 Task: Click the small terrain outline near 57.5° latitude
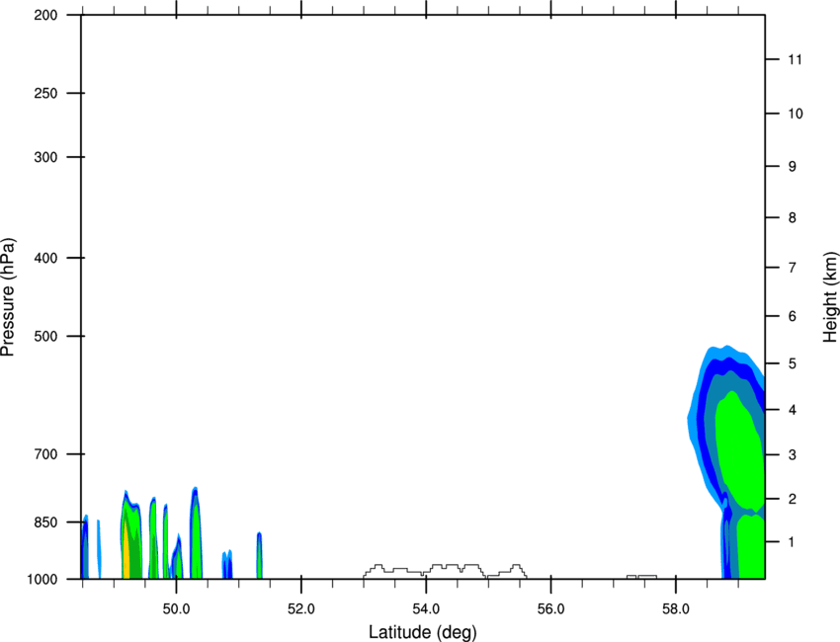641,577
